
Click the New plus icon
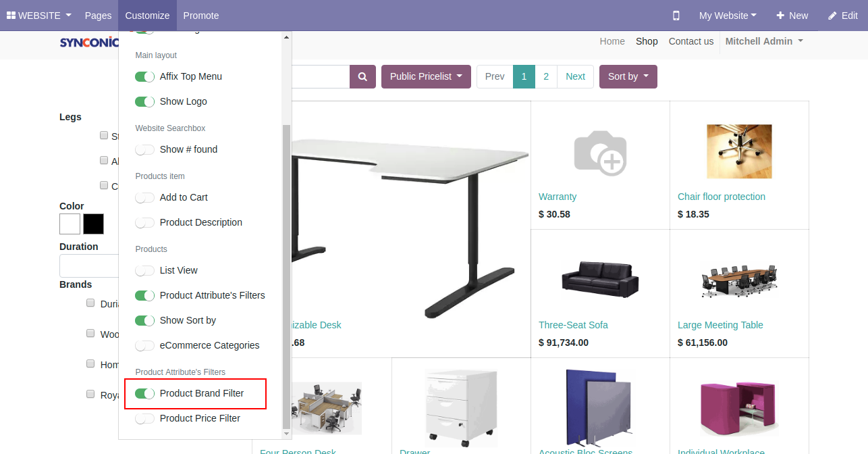(x=780, y=16)
